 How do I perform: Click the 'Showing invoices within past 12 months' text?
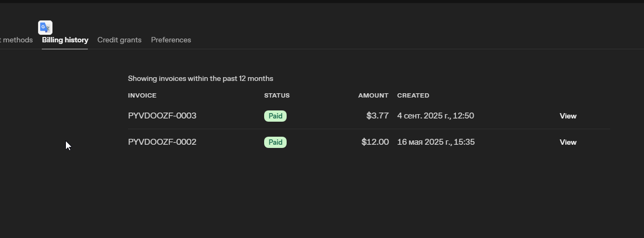click(200, 79)
